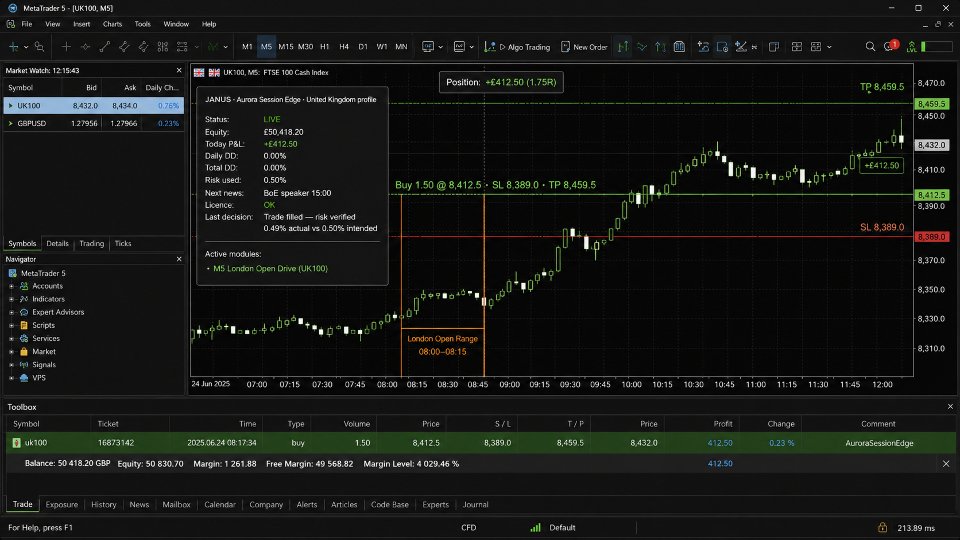Click the TP 8,459.5 price level tag

pyautogui.click(x=931, y=104)
